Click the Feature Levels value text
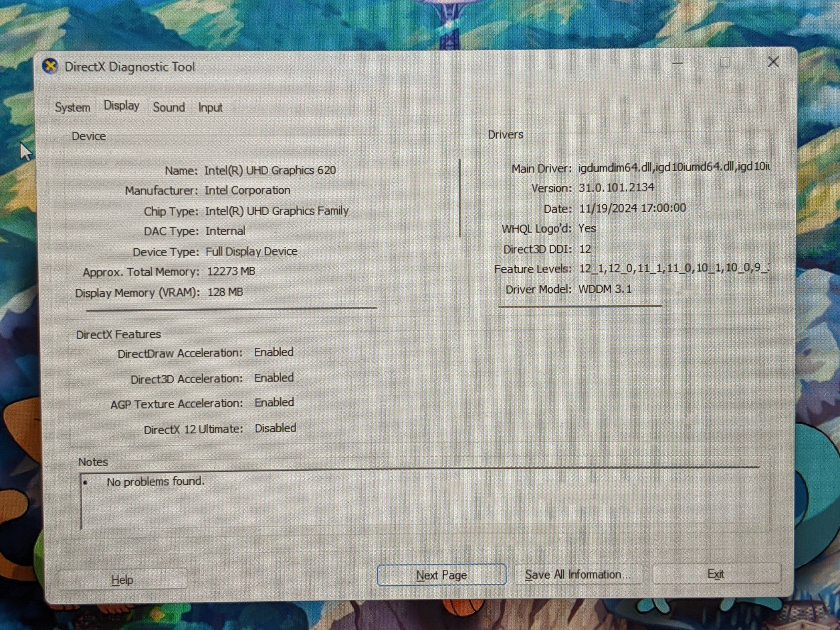This screenshot has width=840, height=630. point(674,269)
